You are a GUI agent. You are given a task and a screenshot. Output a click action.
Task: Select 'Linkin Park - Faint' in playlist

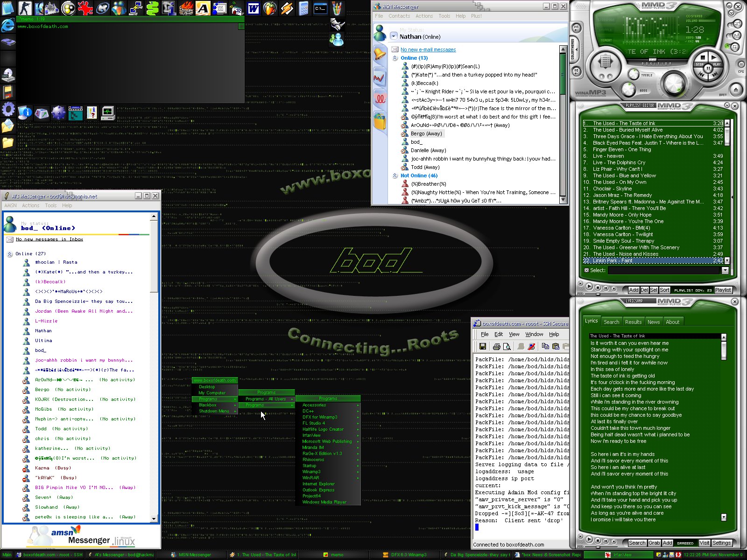coord(653,260)
